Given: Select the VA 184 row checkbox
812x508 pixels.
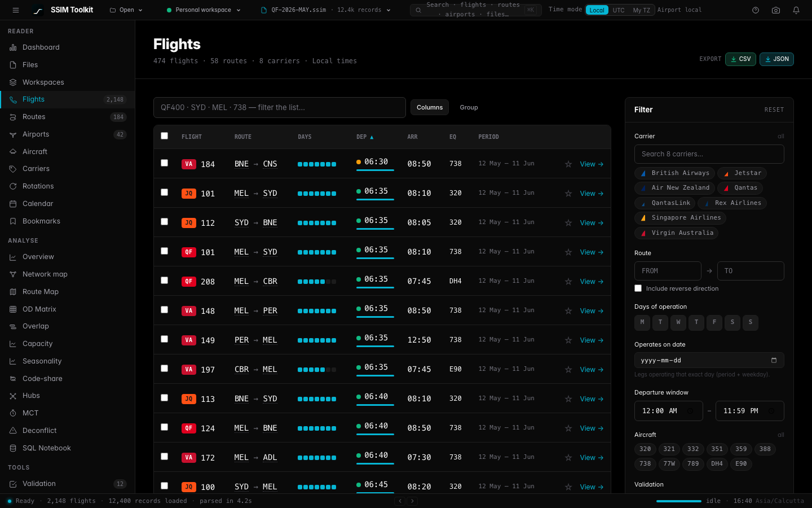Looking at the screenshot, I should (164, 163).
